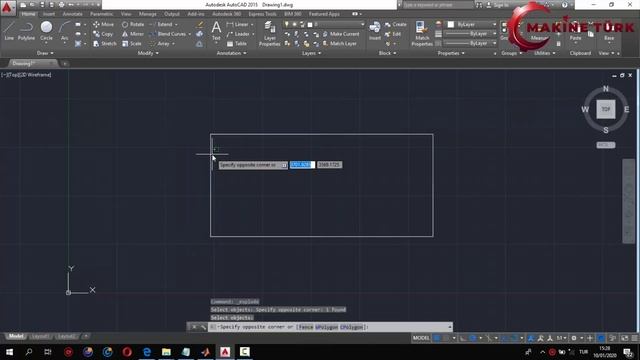Expand the Properties panel
Viewport: 640px width, 360px height.
[451, 53]
